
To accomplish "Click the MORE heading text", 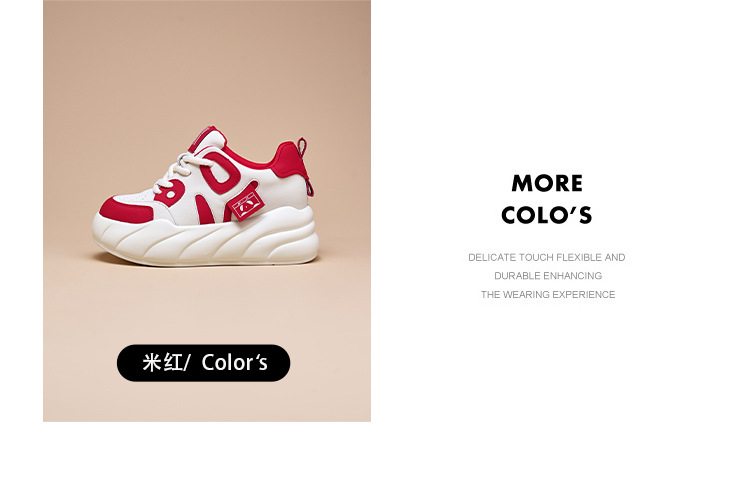I will [547, 183].
